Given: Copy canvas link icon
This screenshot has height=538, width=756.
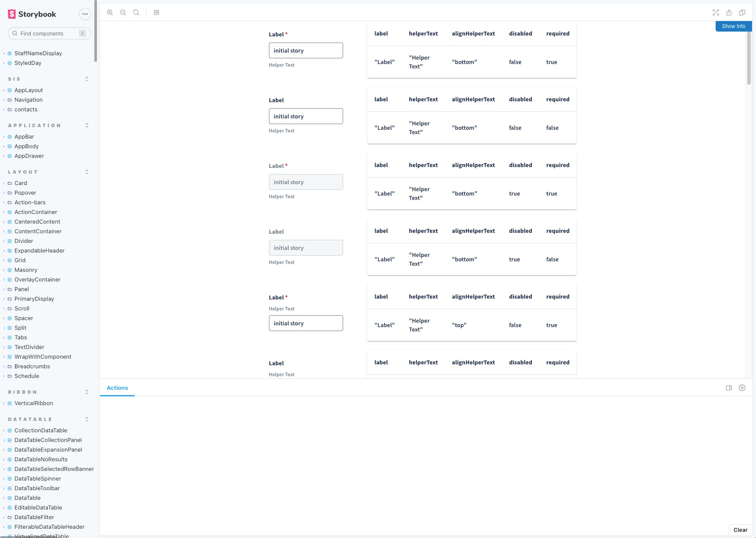Looking at the screenshot, I should click(x=742, y=13).
